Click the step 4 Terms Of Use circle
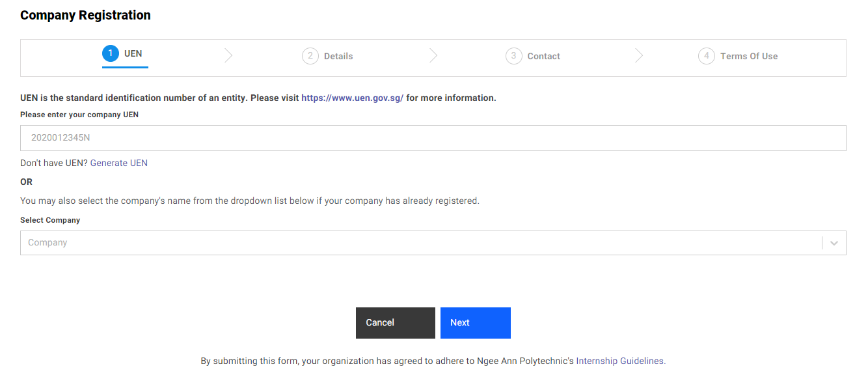The width and height of the screenshot is (868, 379). [x=707, y=56]
